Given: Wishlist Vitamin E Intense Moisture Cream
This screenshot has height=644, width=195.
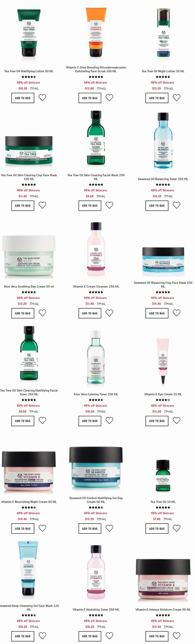Looking at the screenshot, I should coord(177,636).
